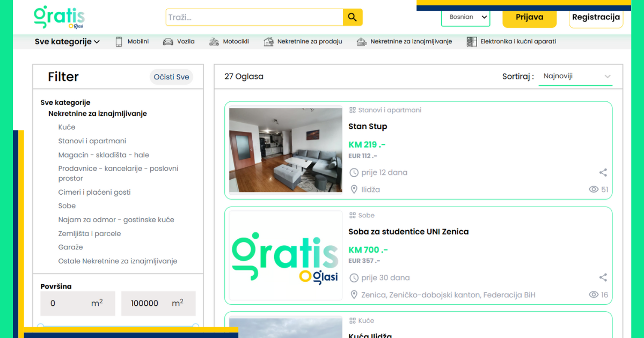Click the right handle of the Površina slider
Screen dimensions: 644x338
pyautogui.click(x=196, y=327)
